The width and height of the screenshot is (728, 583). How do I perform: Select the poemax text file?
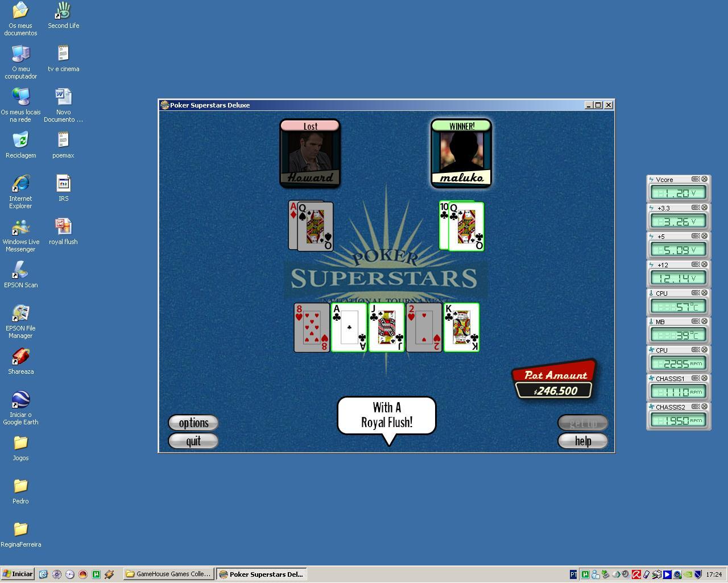coord(63,145)
